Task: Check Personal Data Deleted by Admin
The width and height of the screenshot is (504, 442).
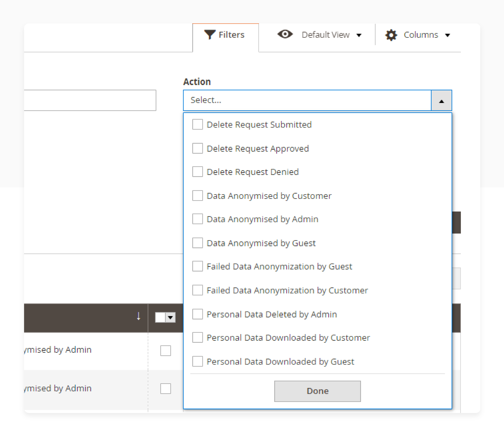Action: [x=197, y=314]
